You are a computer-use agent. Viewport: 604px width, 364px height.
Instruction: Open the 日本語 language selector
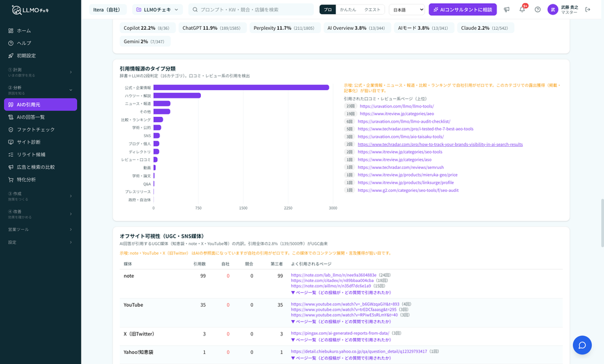407,10
